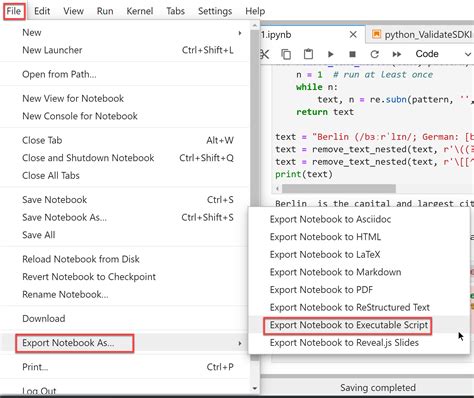
Task: Expand New submenu via its arrow
Action: click(240, 33)
